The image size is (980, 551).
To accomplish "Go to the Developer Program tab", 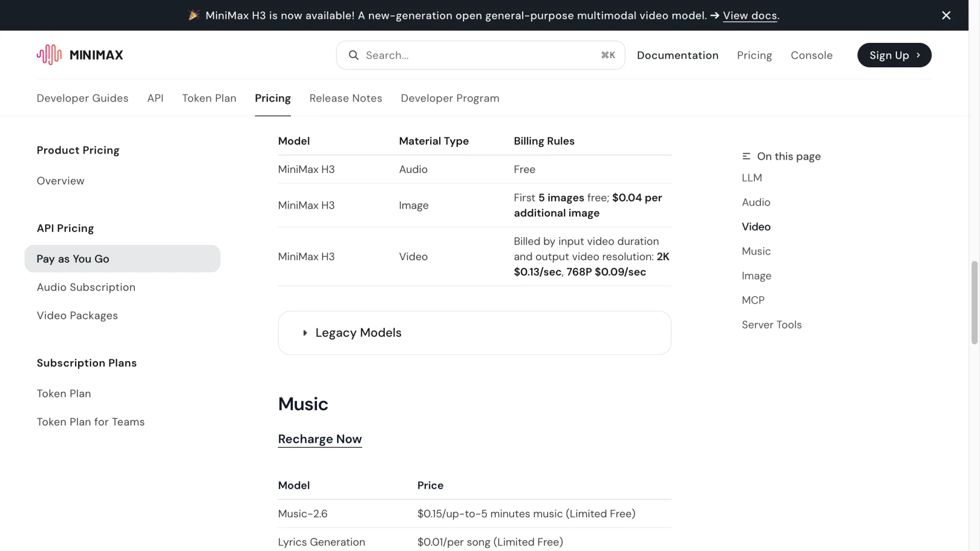I will [x=450, y=98].
